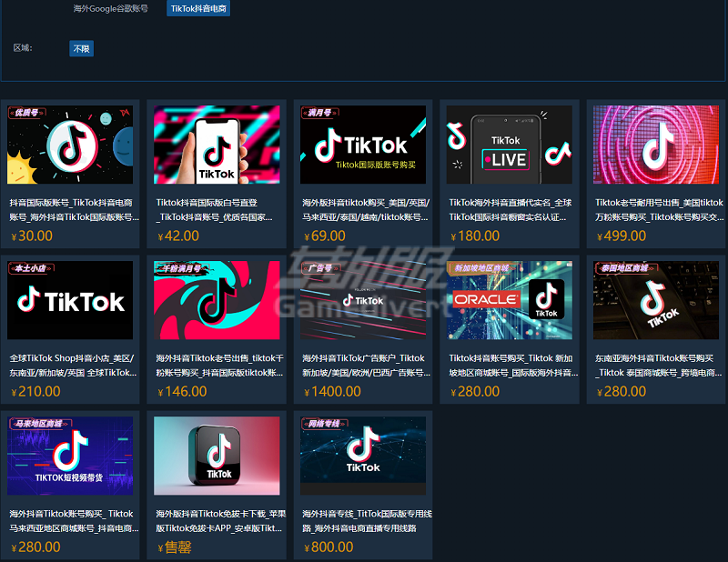Viewport: 728px width, 562px height.
Task: Open the pink neon TikTok logo thumbnail
Action: pos(656,145)
